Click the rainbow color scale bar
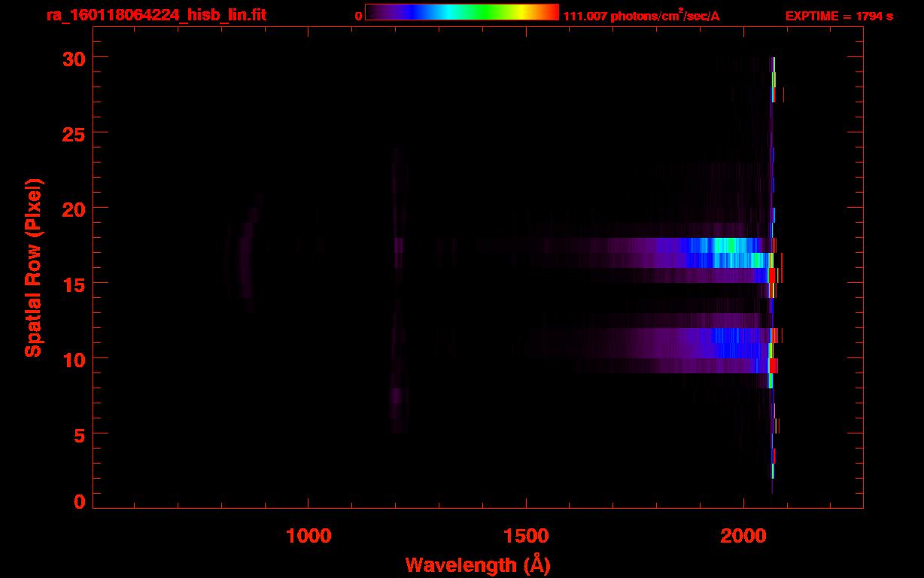 (x=462, y=12)
